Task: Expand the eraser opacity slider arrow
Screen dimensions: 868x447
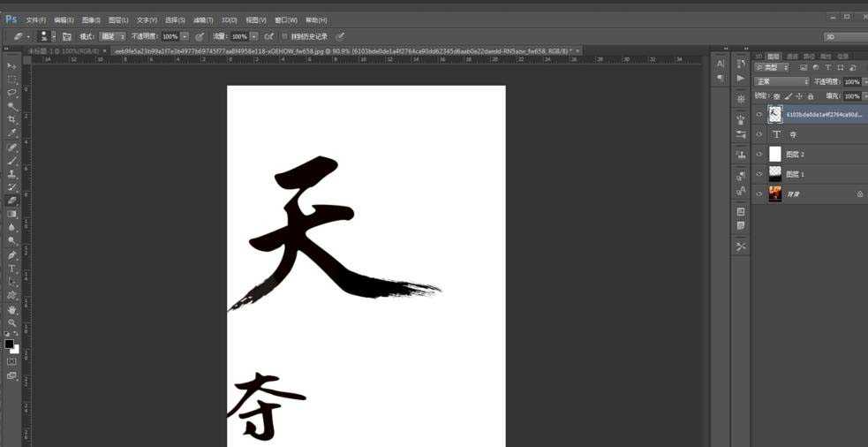Action: (x=185, y=36)
